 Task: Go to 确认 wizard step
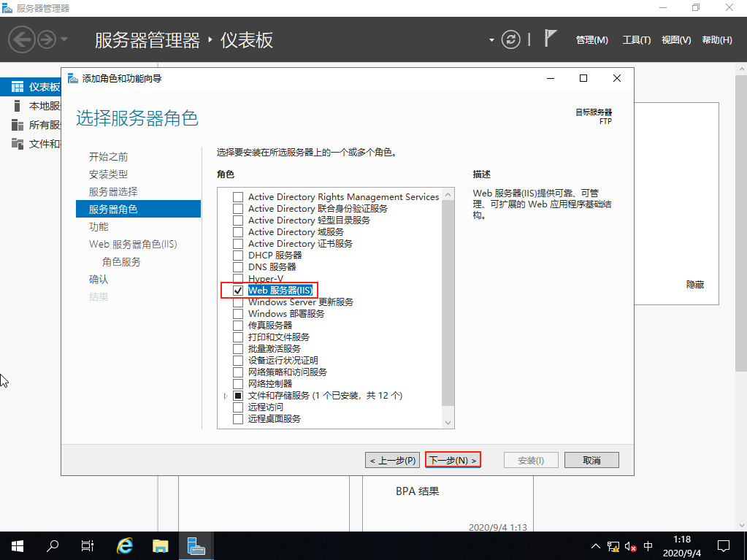99,280
